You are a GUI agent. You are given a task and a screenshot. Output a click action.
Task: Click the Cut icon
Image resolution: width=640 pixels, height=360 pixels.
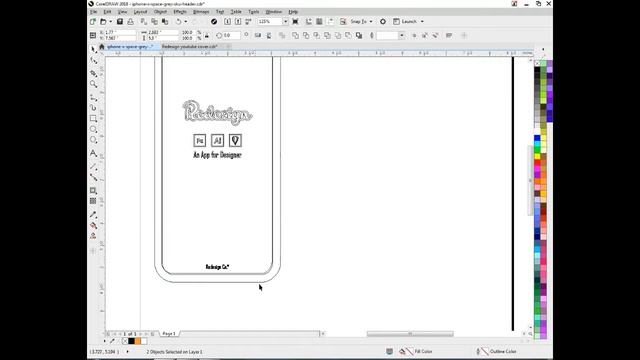(x=144, y=21)
